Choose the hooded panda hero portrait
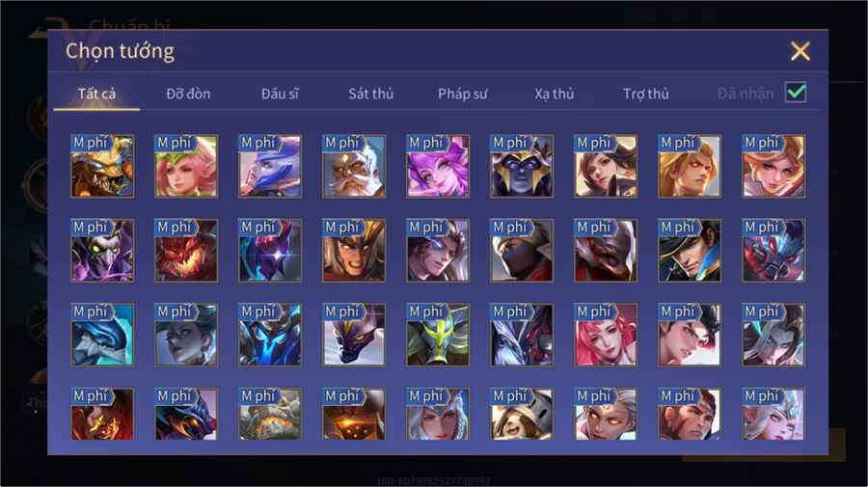 (x=522, y=414)
